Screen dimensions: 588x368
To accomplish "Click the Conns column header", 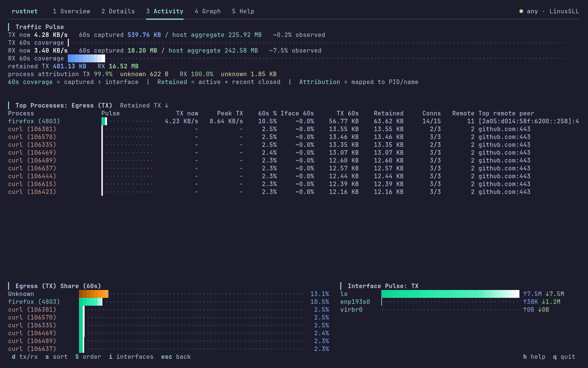I will coord(431,113).
